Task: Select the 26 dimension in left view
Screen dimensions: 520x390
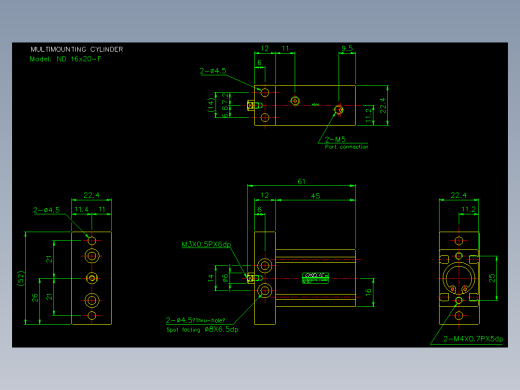Action: pyautogui.click(x=35, y=298)
